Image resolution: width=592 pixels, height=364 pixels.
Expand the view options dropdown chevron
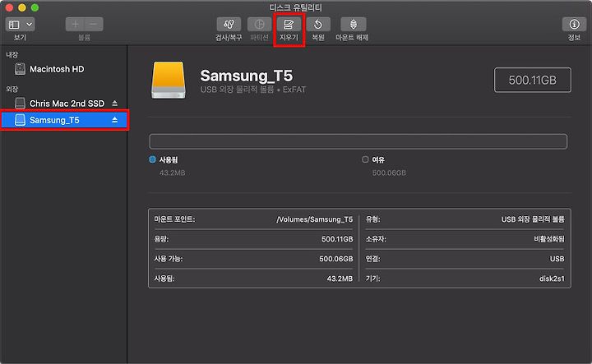pos(29,25)
